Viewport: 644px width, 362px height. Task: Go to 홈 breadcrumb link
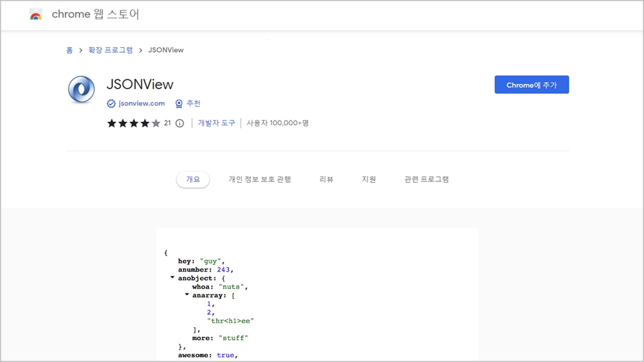pyautogui.click(x=69, y=50)
